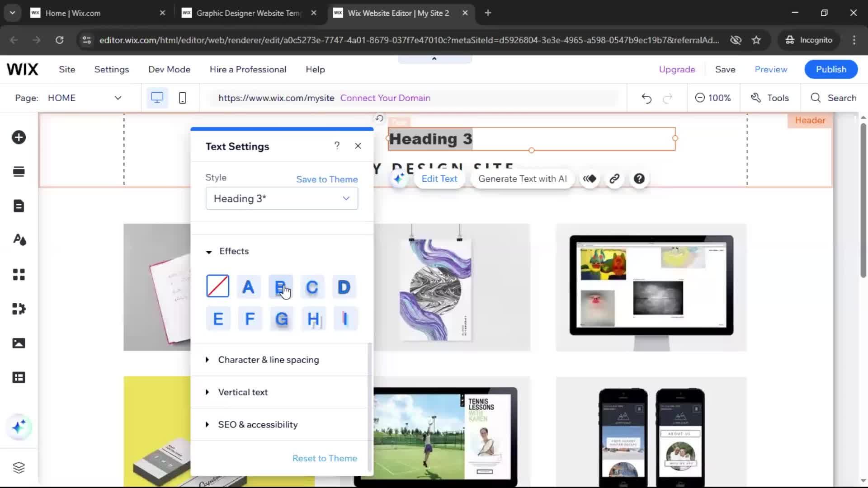868x488 pixels.
Task: Click the animation icon in text toolbar
Action: coord(590,179)
